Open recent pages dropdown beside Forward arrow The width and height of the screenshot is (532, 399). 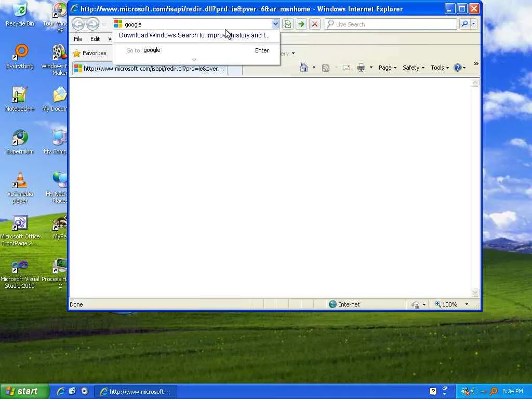tap(104, 24)
